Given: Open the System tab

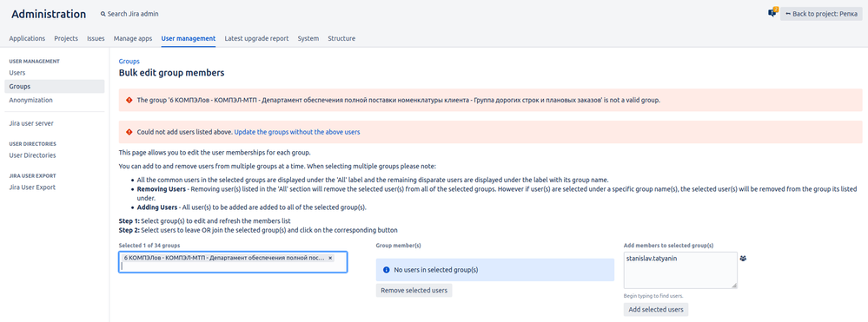Looking at the screenshot, I should point(308,39).
